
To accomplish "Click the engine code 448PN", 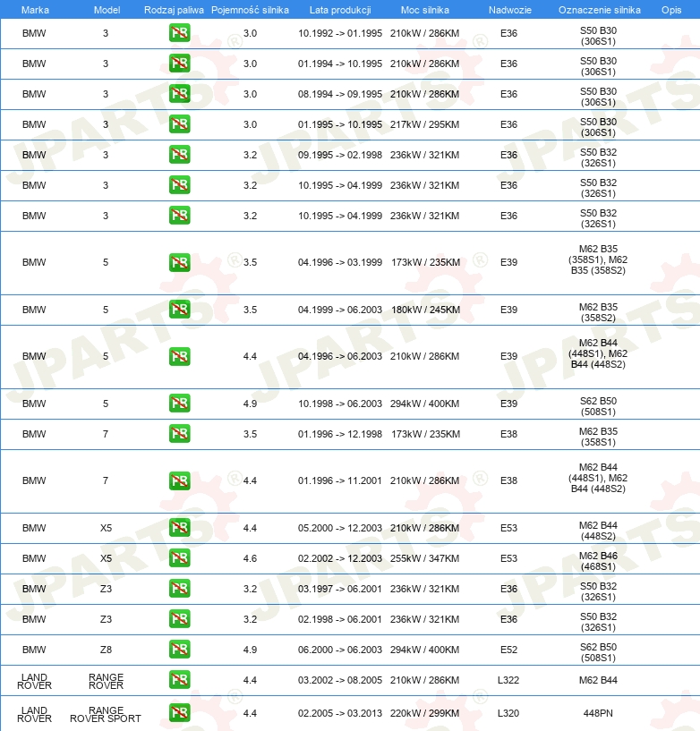I will 598,713.
